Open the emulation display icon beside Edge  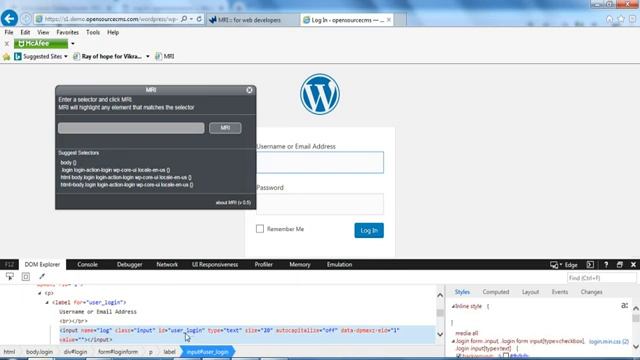tap(554, 265)
